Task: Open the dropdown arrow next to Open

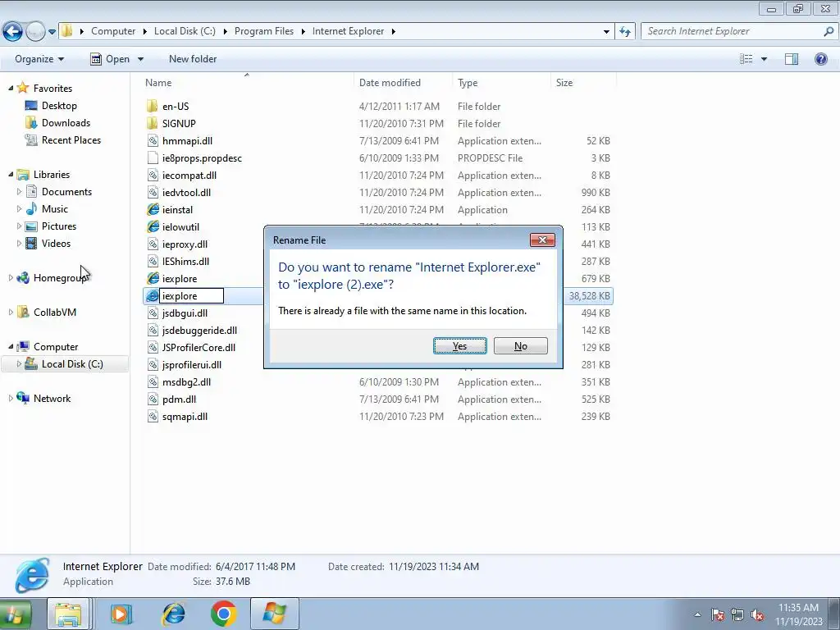Action: pyautogui.click(x=141, y=59)
